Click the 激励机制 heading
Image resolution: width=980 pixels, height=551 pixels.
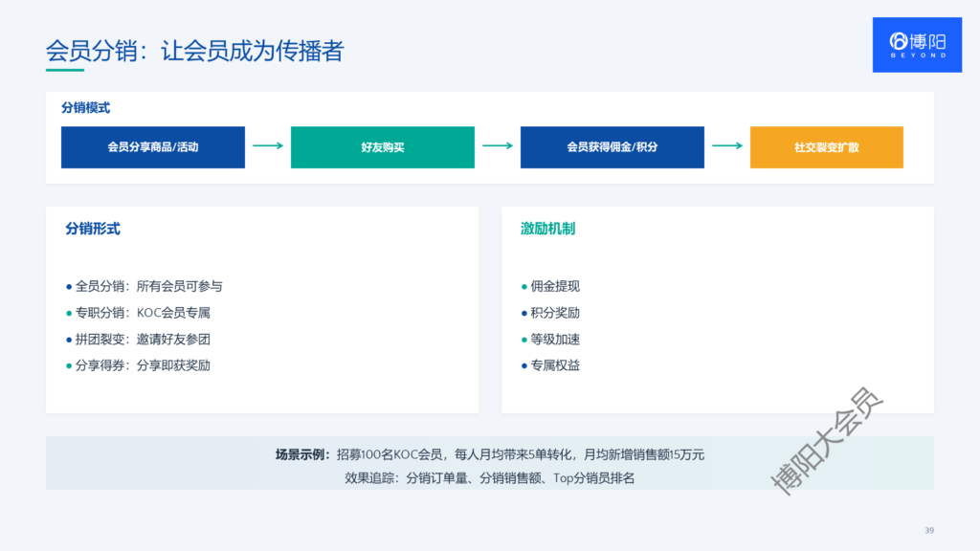click(548, 229)
